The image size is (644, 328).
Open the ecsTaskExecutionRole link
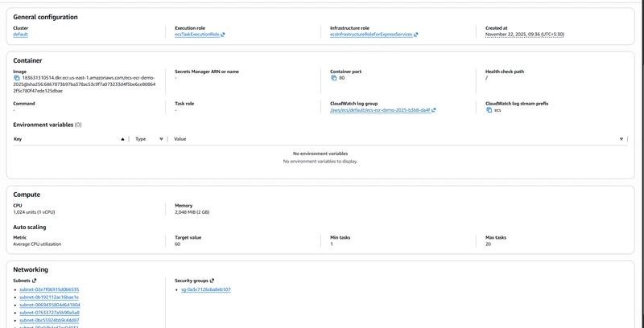pos(196,35)
